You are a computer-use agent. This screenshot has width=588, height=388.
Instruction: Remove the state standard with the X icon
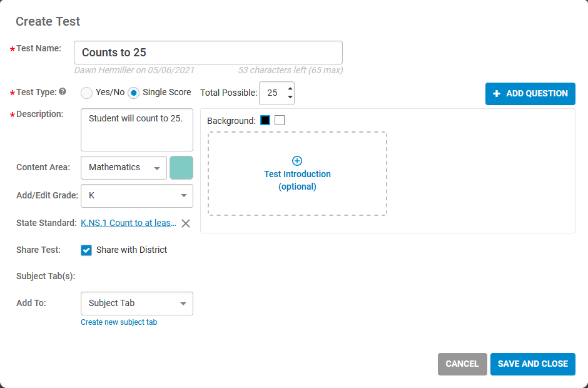pyautogui.click(x=186, y=223)
